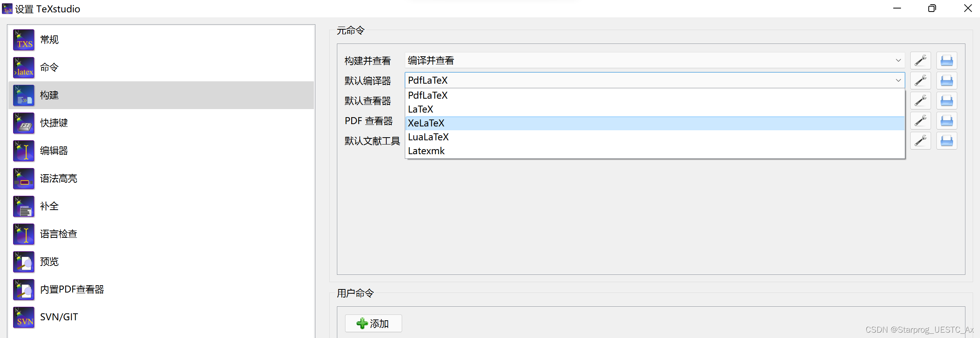The image size is (980, 338).
Task: Choose Latexmk from the dropdown list
Action: coord(655,151)
